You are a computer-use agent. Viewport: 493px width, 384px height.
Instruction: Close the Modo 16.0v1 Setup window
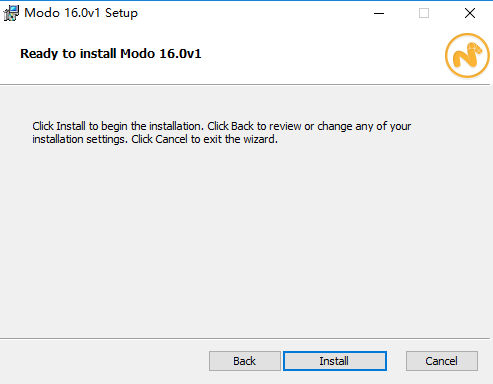[470, 13]
